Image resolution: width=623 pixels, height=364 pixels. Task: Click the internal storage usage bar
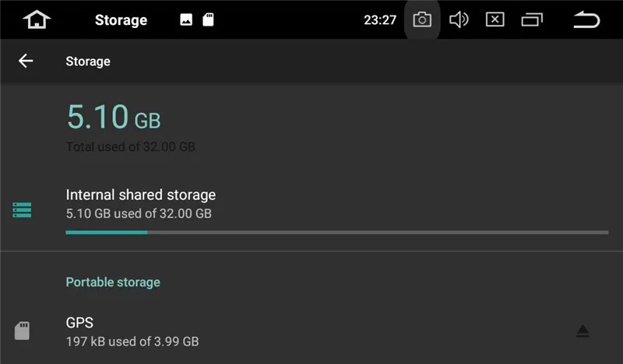[x=336, y=232]
